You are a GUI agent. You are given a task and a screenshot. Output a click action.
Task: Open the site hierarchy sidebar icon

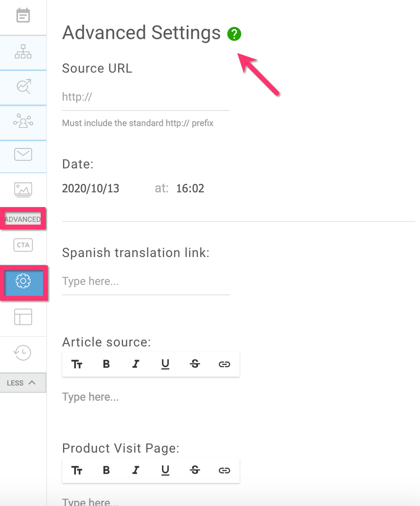click(23, 53)
